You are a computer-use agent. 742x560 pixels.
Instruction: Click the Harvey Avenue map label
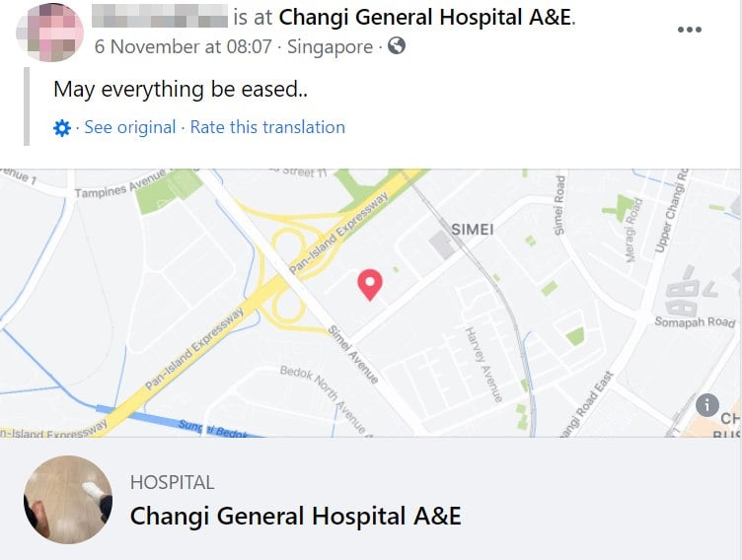484,362
